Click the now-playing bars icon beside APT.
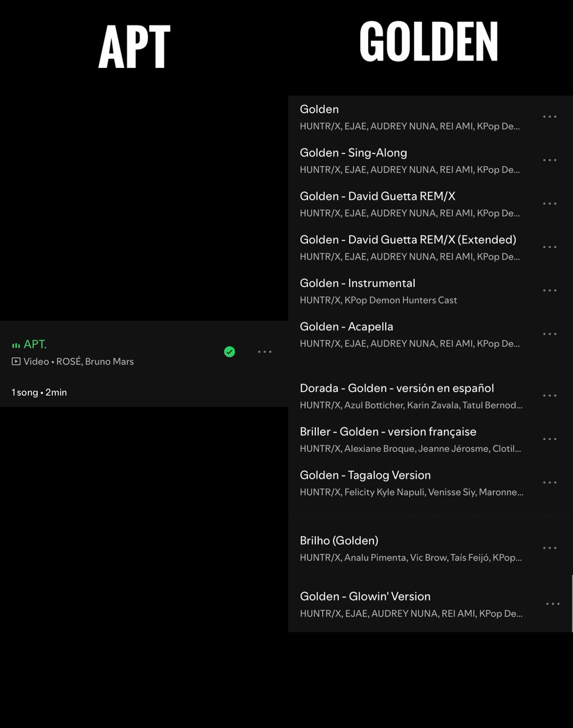 [x=16, y=345]
